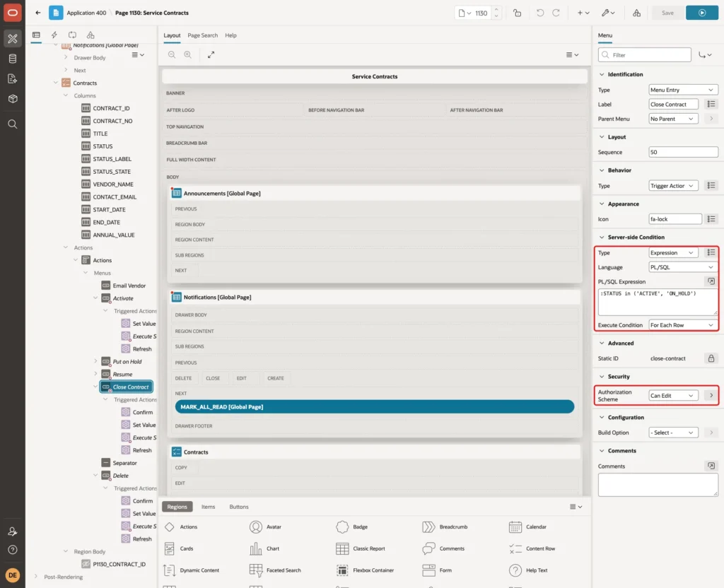Switch gallery to Items tab

click(x=209, y=507)
